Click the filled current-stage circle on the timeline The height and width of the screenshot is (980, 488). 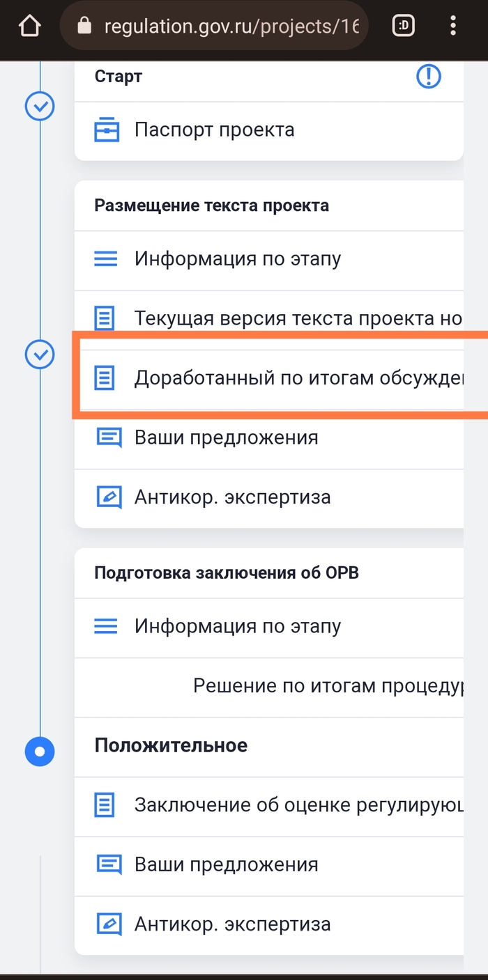tap(40, 752)
